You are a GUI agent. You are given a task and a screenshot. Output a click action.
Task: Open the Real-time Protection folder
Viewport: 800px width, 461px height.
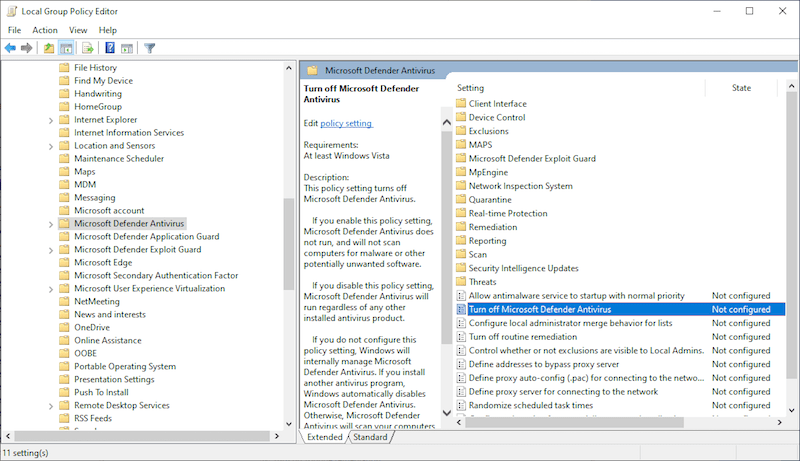(508, 213)
